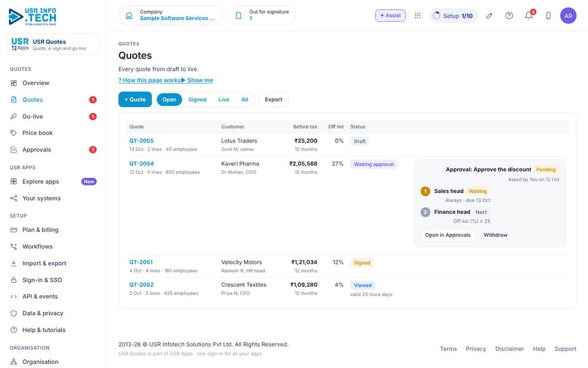Viewport: 588px width, 368px height.
Task: Click the Out for signature document icon
Action: 239,15
